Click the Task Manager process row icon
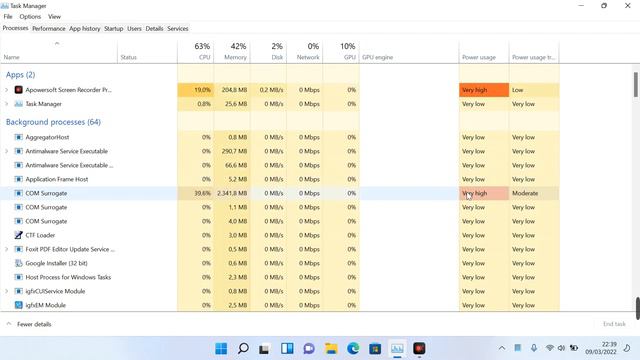Viewport: 640px width, 360px height. pyautogui.click(x=18, y=104)
